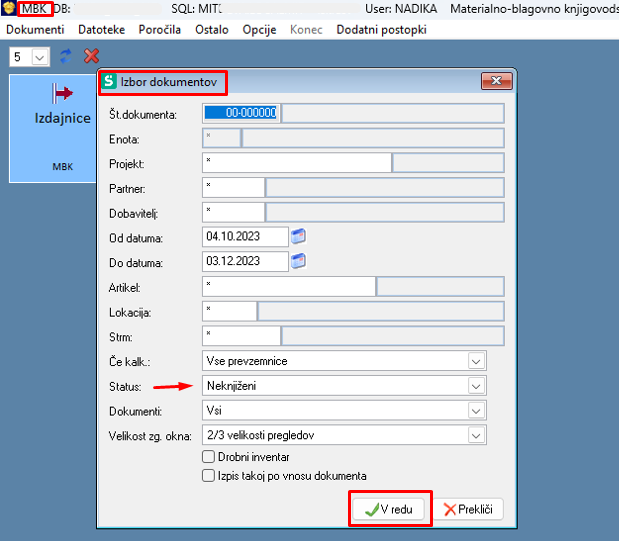
Task: Click the Do datuma date field
Action: [x=245, y=261]
